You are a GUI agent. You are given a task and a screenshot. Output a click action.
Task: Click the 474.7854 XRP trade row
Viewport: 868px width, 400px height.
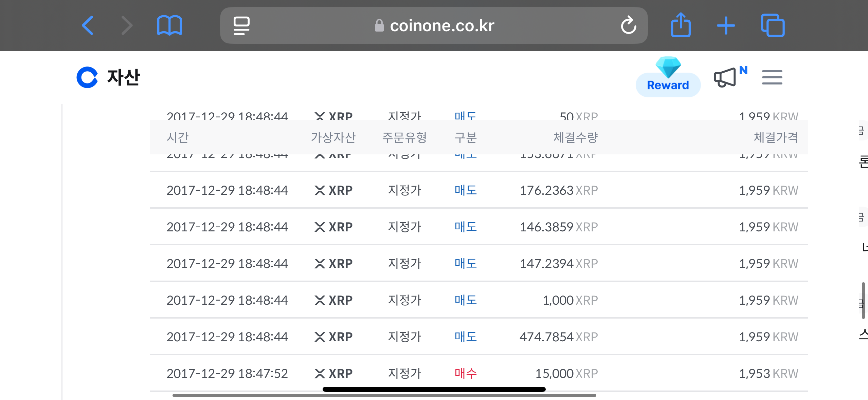[x=479, y=337]
